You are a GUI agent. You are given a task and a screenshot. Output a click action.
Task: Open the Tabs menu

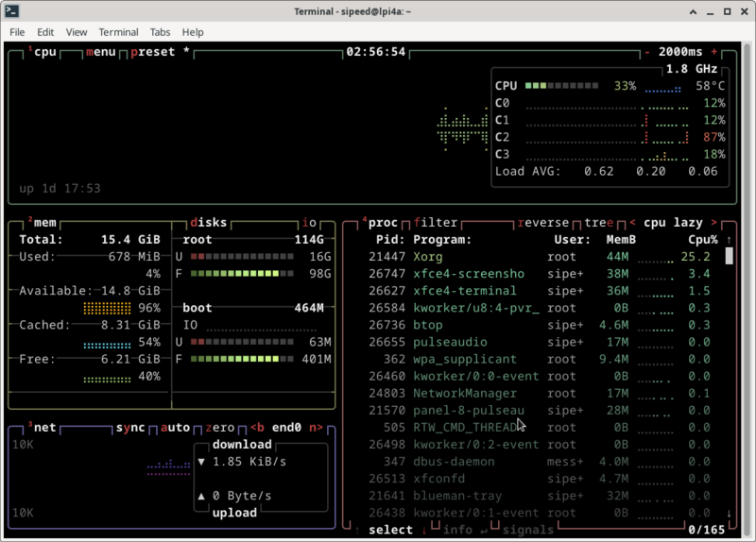[x=160, y=32]
